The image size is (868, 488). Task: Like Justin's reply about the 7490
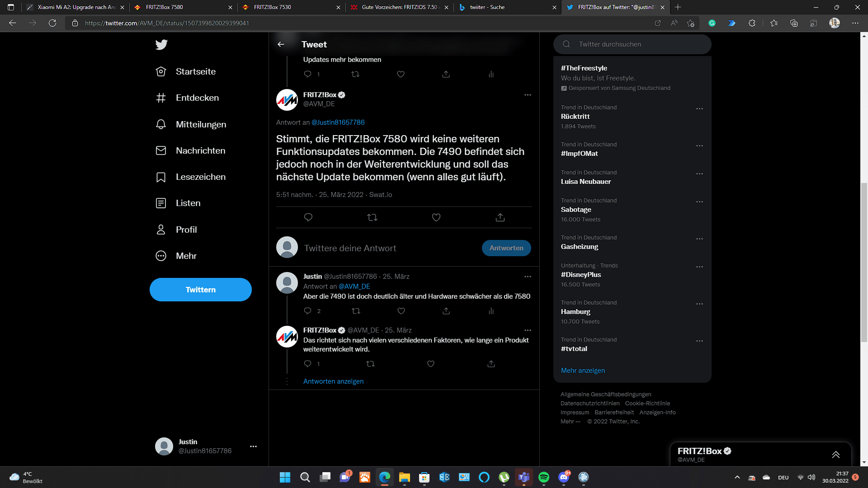[401, 311]
